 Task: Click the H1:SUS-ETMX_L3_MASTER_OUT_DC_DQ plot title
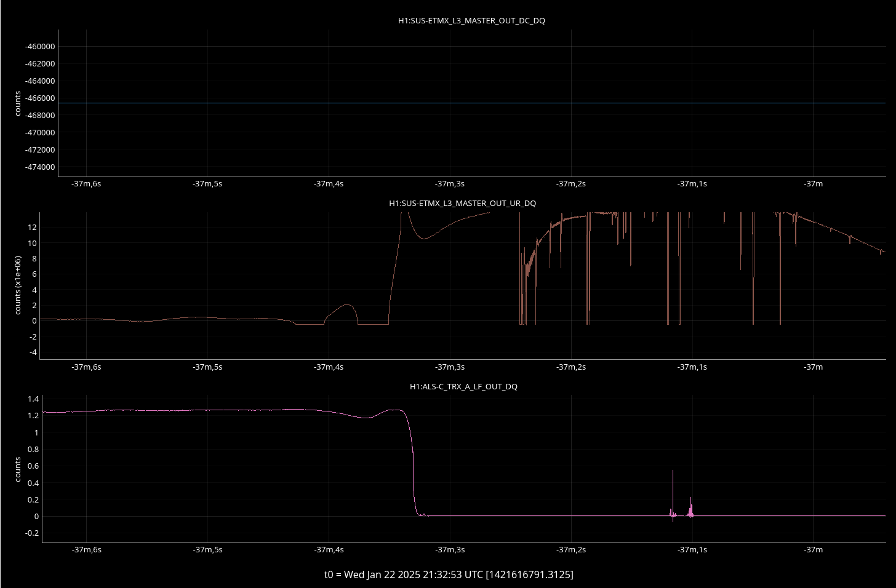471,20
